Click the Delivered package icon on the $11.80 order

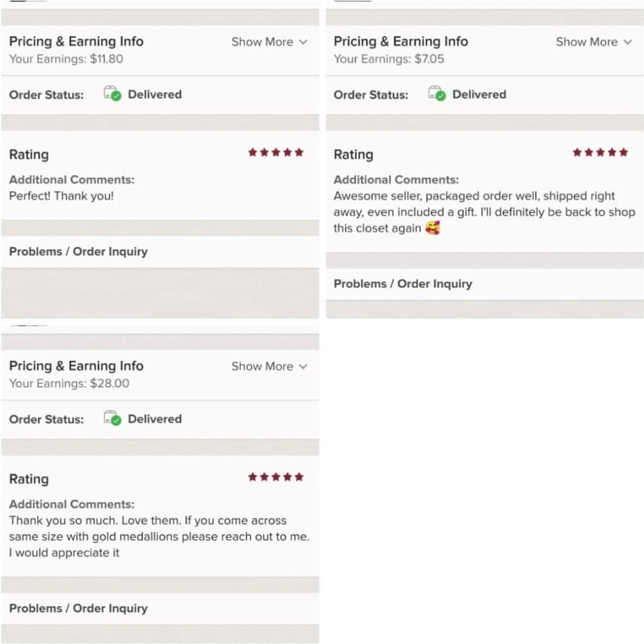(112, 93)
